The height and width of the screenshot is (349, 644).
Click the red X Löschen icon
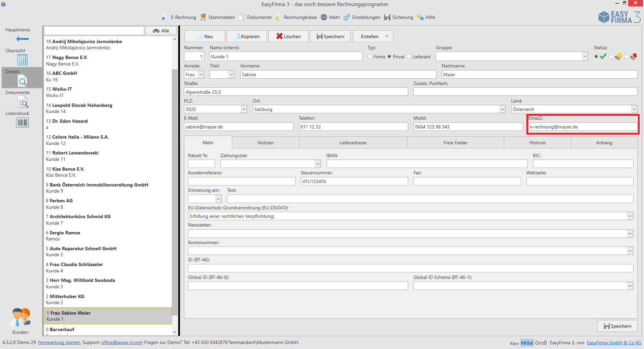pos(279,36)
